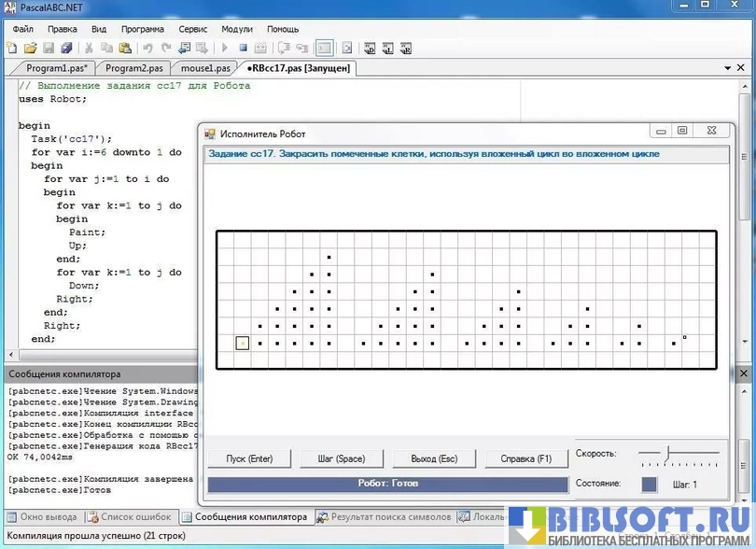Open the Сервис menu

click(193, 29)
